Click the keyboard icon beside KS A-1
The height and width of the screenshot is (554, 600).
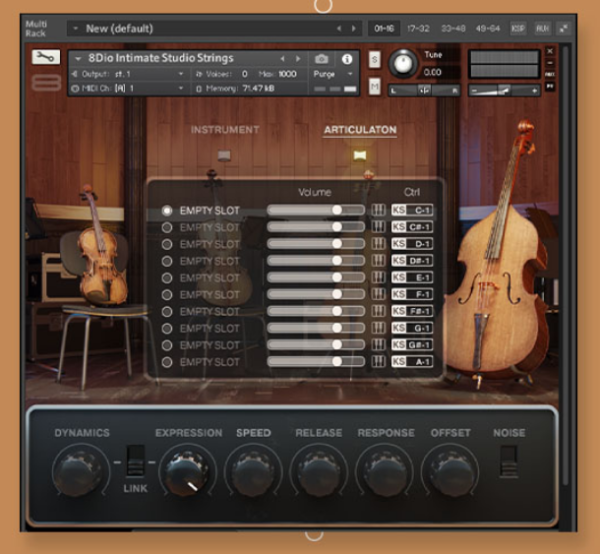click(x=378, y=361)
